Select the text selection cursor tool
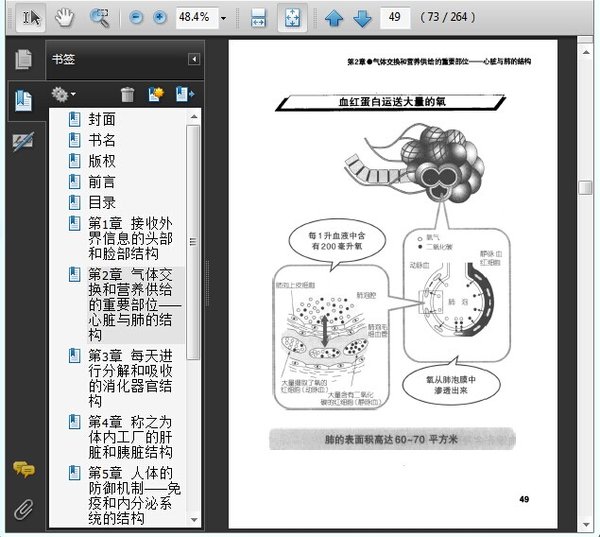This screenshot has width=600, height=537. [31, 17]
